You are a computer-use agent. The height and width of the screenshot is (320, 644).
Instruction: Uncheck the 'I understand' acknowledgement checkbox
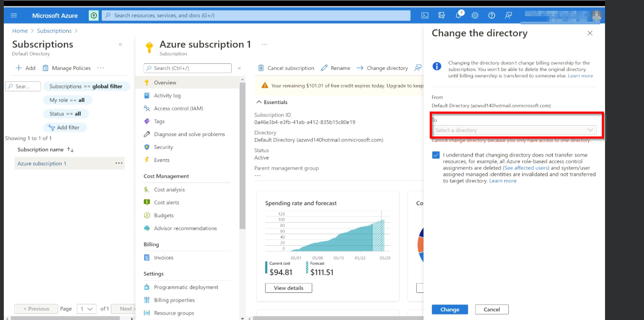click(x=436, y=155)
